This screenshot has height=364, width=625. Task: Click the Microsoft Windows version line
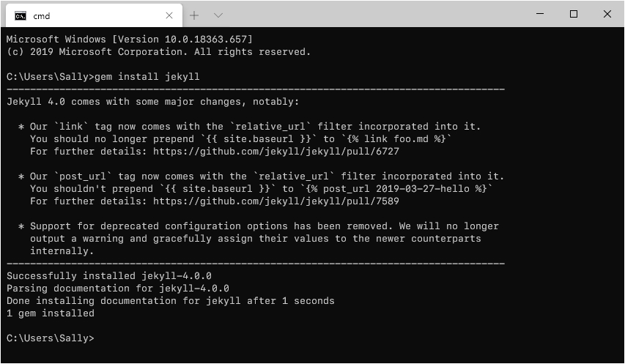(x=129, y=40)
